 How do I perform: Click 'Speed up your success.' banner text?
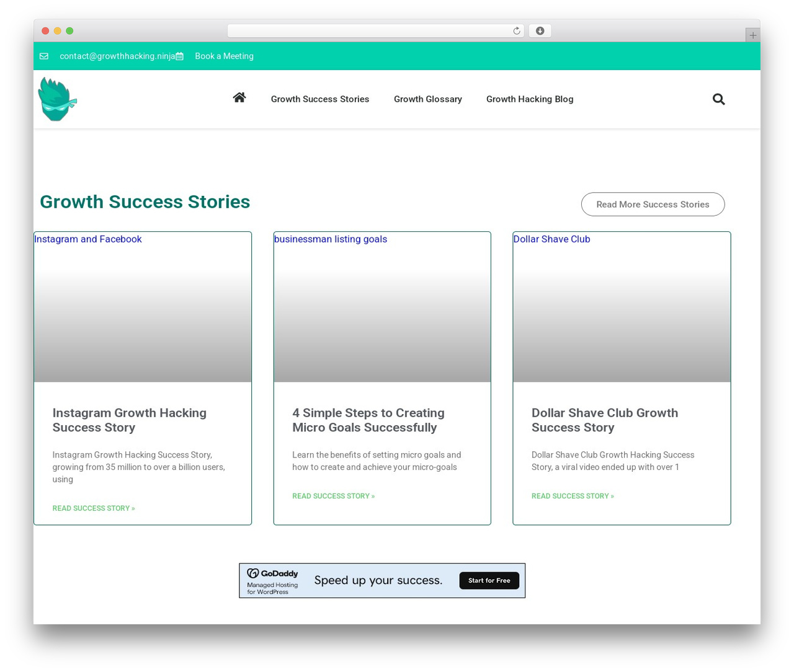[378, 581]
